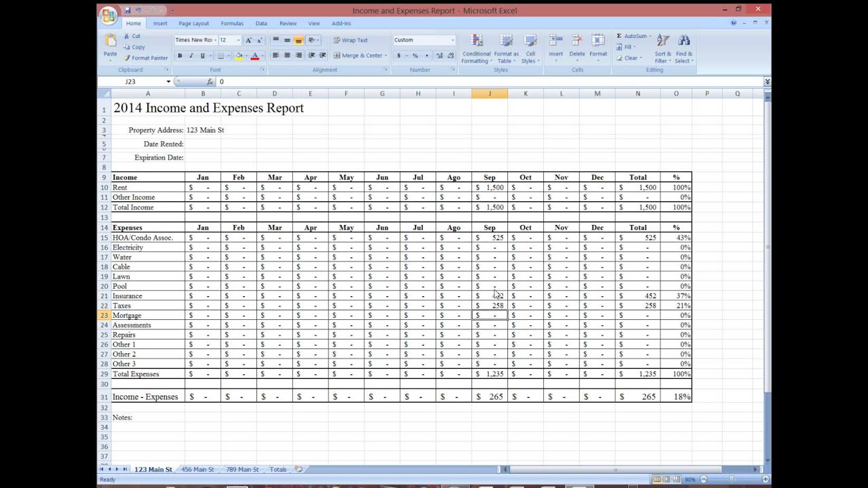This screenshot has width=868, height=488.
Task: Click the Office button logo
Action: [108, 15]
